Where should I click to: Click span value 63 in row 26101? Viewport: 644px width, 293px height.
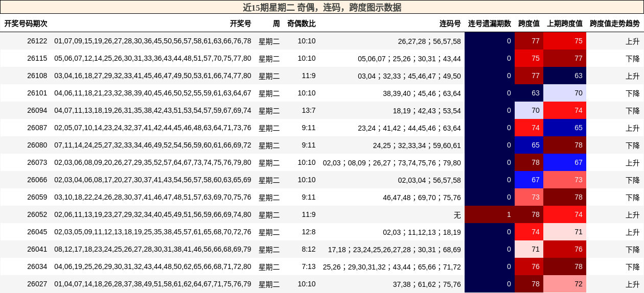[529, 93]
